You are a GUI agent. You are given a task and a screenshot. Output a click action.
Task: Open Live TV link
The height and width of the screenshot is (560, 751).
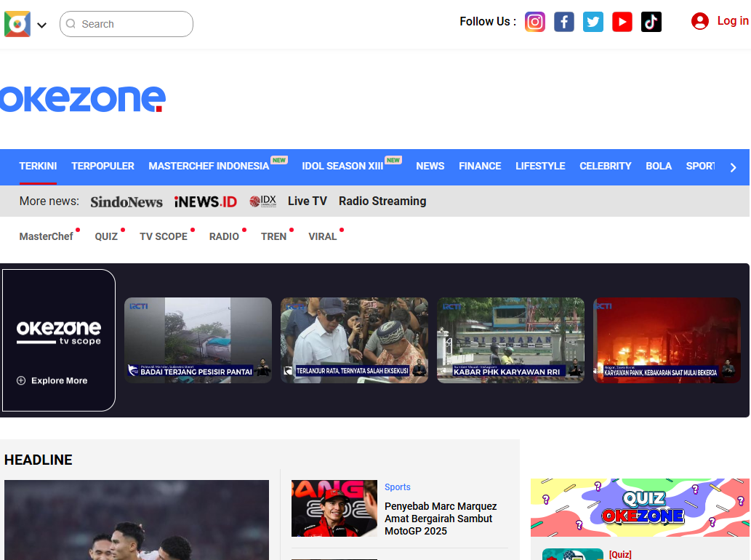tap(308, 201)
